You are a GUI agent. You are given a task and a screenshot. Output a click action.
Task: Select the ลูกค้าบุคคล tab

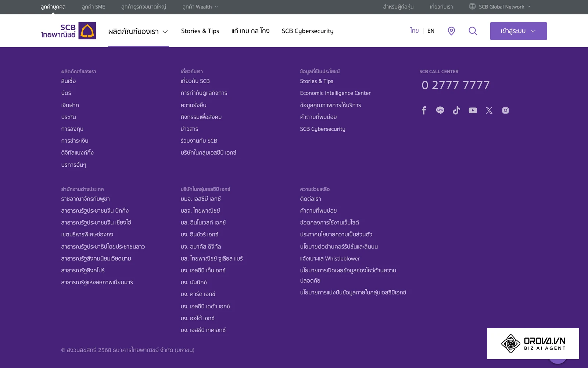(x=53, y=7)
